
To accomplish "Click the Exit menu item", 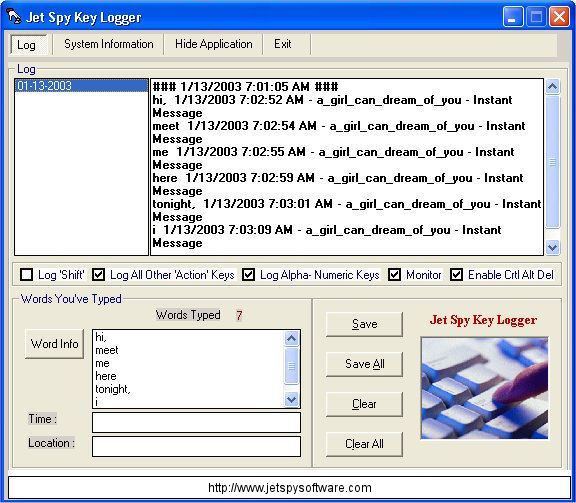I will pos(282,44).
